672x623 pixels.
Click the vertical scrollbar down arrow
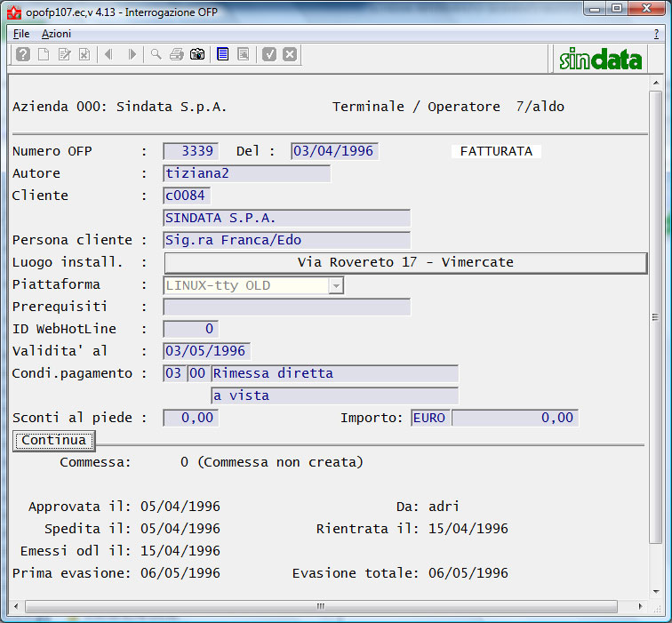[x=656, y=592]
